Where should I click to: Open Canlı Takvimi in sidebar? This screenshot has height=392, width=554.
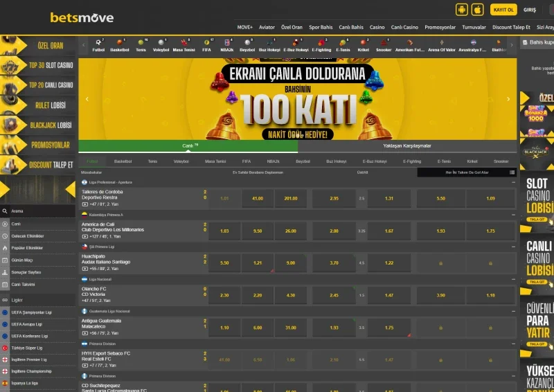(23, 285)
